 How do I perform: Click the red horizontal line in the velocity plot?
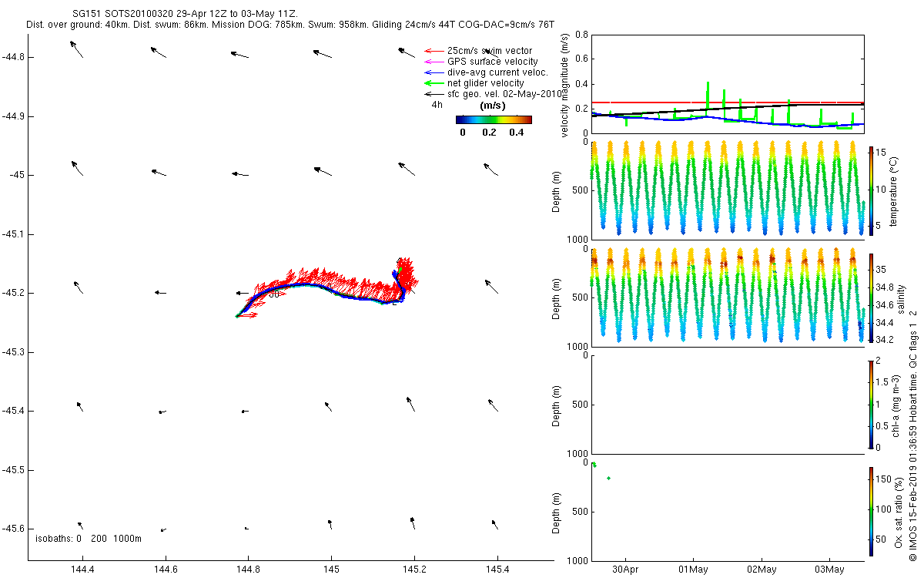pyautogui.click(x=727, y=102)
